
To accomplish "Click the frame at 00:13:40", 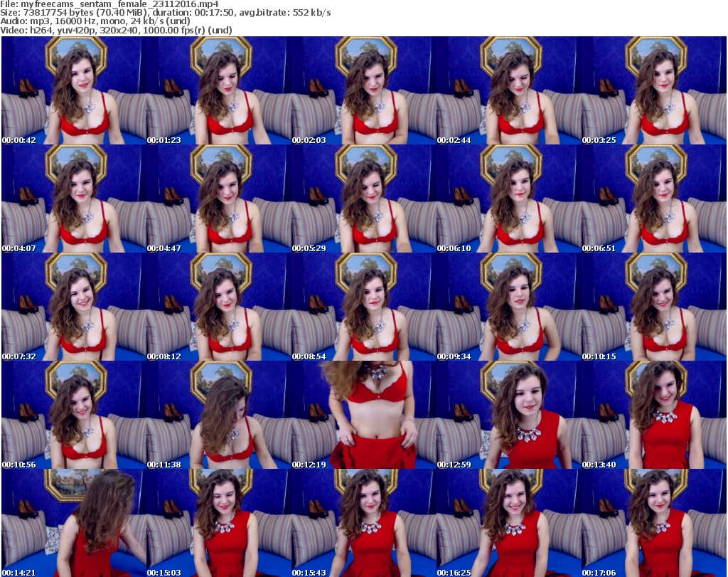I will click(654, 415).
